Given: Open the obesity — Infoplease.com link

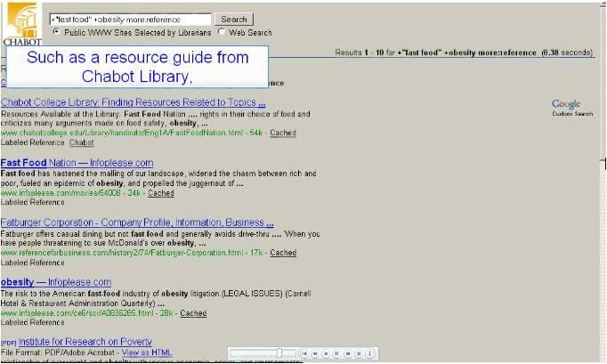Looking at the screenshot, I should coord(56,282).
